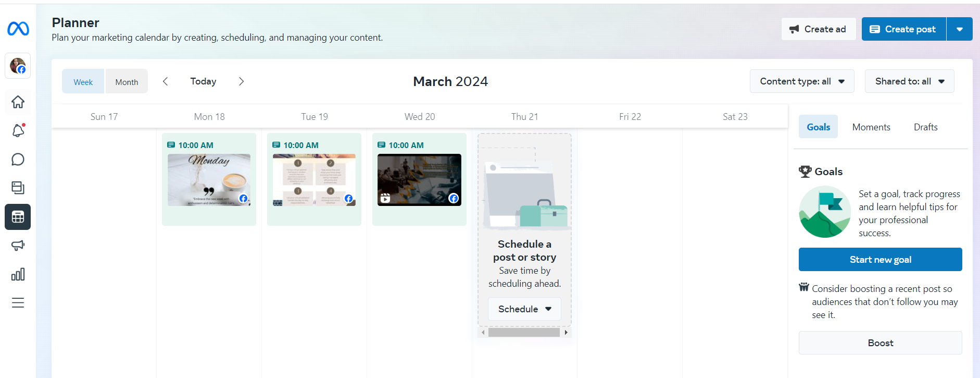Open the Content icon in sidebar

pos(18,188)
